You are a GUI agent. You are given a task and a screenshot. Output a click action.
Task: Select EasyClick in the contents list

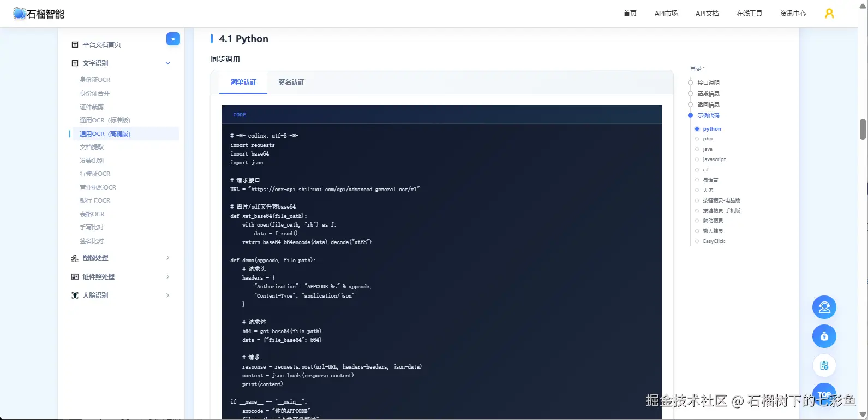pos(714,241)
